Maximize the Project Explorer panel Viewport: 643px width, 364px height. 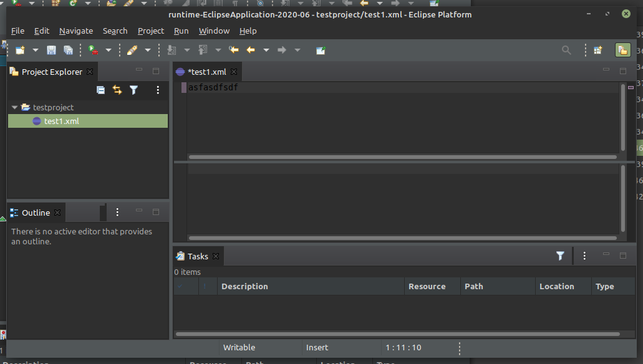click(x=156, y=71)
